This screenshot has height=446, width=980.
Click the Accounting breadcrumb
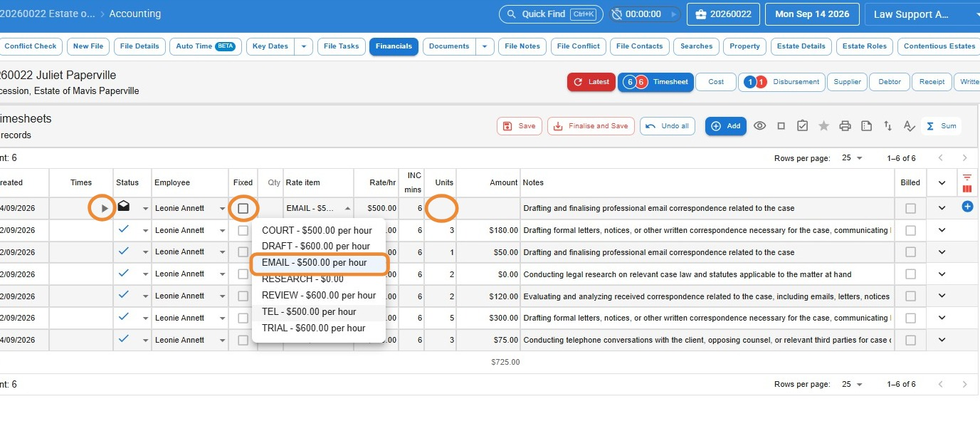pyautogui.click(x=137, y=14)
